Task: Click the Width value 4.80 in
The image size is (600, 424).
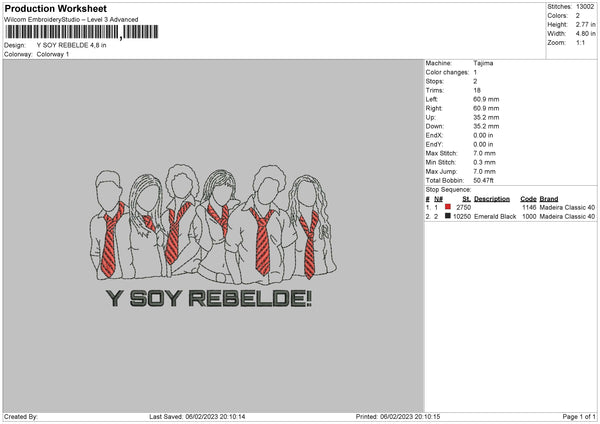Action: (x=585, y=34)
